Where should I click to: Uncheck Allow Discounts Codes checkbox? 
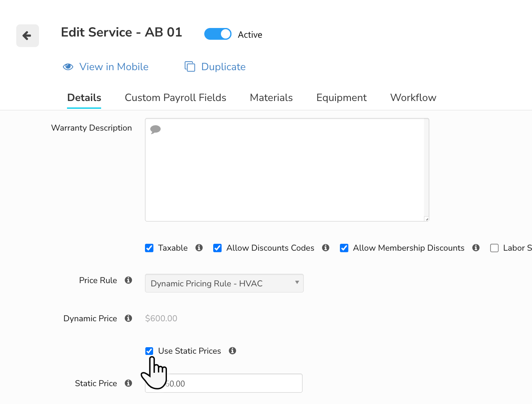(217, 248)
